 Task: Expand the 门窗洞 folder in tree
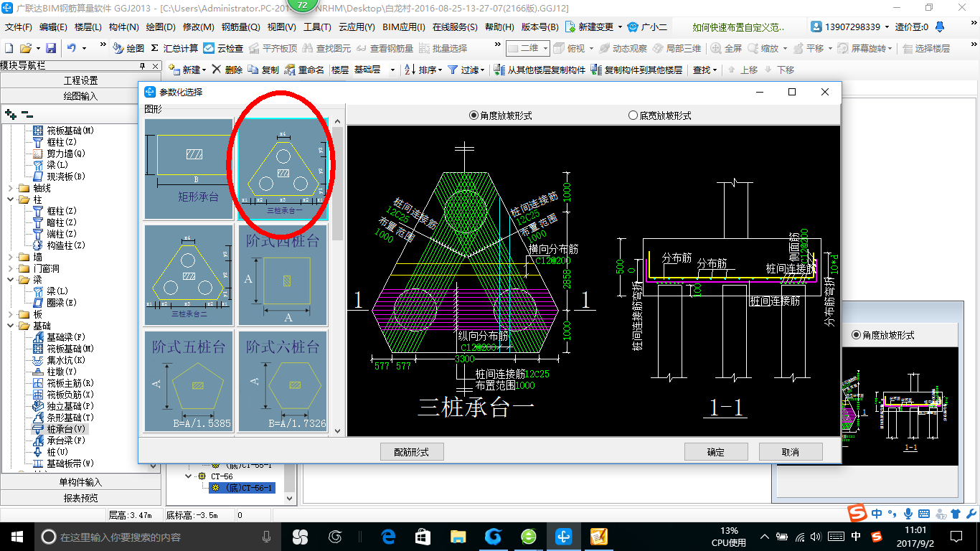pos(10,268)
